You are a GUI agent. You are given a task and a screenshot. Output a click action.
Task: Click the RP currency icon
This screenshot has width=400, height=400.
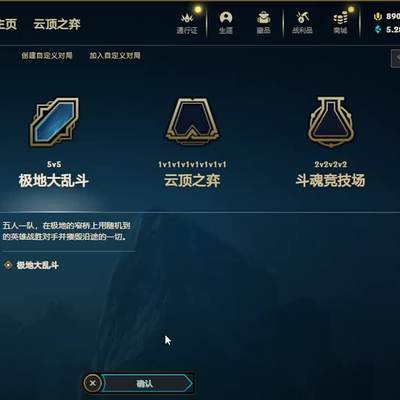[x=378, y=16]
